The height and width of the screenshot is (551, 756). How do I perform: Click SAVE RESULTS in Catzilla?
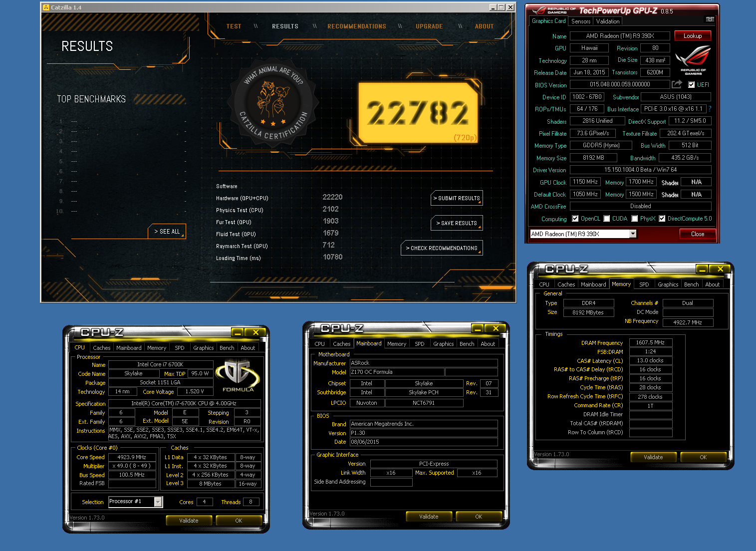pyautogui.click(x=457, y=223)
